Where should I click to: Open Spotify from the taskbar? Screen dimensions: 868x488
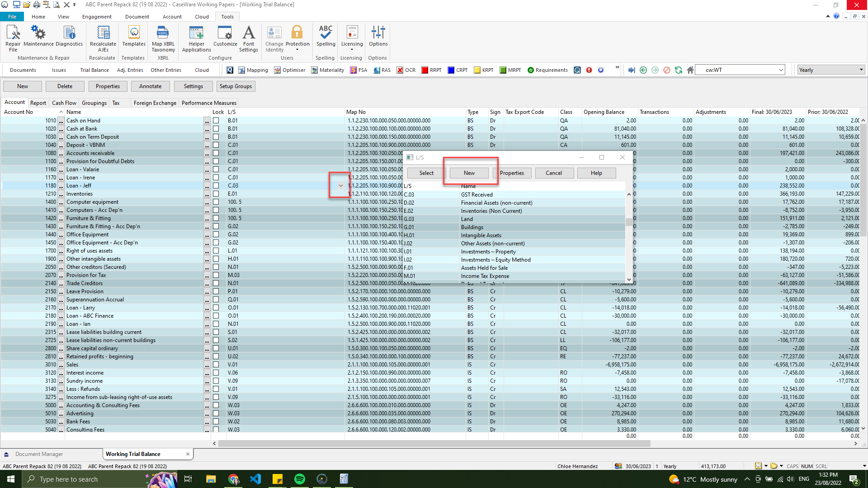point(299,479)
